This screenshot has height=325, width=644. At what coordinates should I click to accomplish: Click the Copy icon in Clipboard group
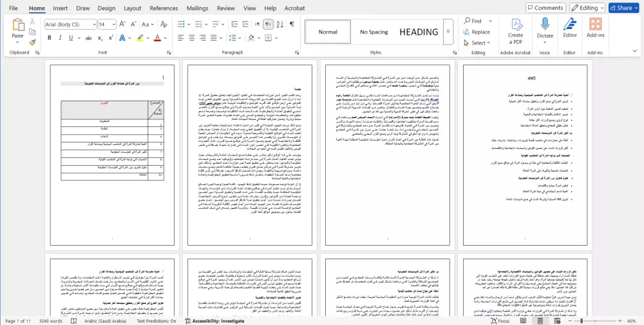coord(32,32)
